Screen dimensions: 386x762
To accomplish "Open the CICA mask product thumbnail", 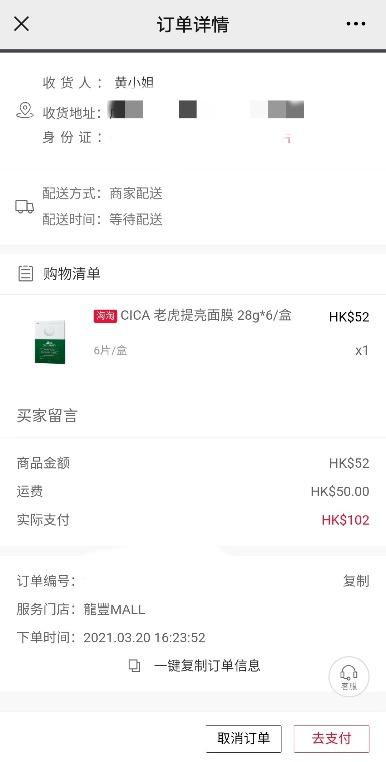I will coord(50,342).
